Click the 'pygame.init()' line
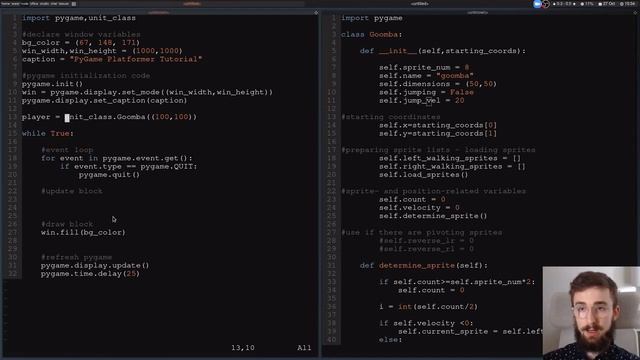Viewport: 640px width, 360px height. (x=52, y=84)
